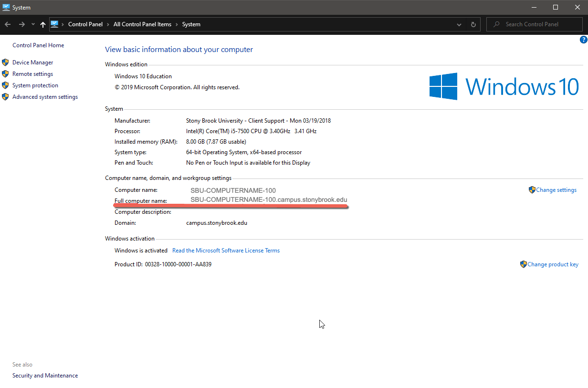
Task: Click the back navigation arrow
Action: pos(8,24)
